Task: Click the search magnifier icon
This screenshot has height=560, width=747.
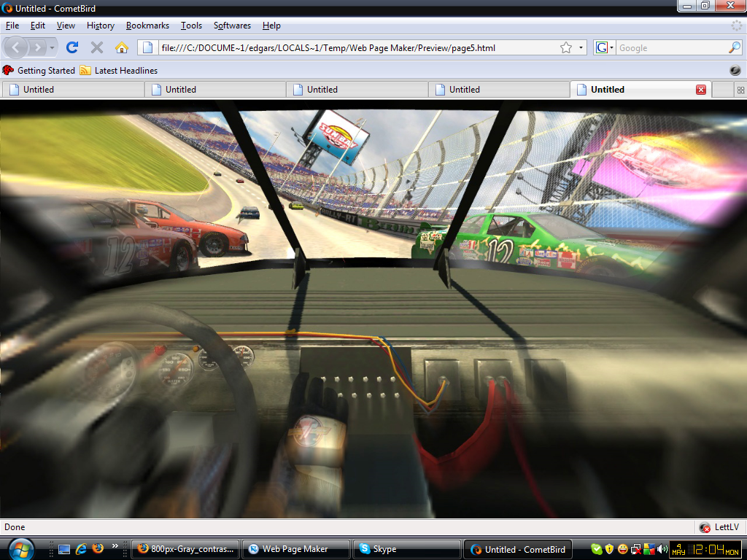Action: (x=735, y=47)
